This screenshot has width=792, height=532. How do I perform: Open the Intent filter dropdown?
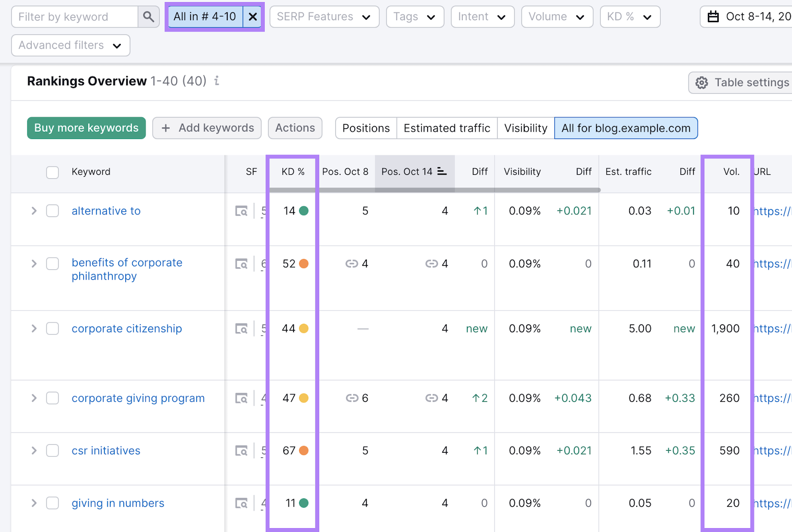(x=482, y=16)
